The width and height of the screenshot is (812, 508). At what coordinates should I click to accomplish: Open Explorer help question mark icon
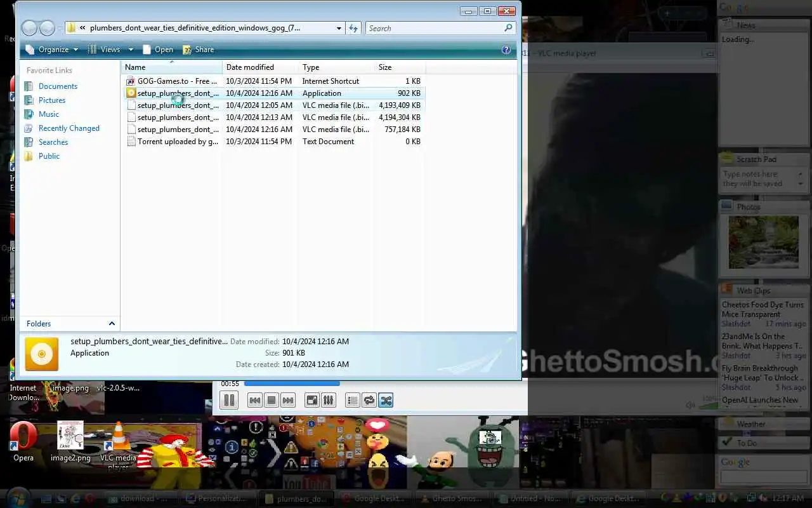(x=506, y=50)
